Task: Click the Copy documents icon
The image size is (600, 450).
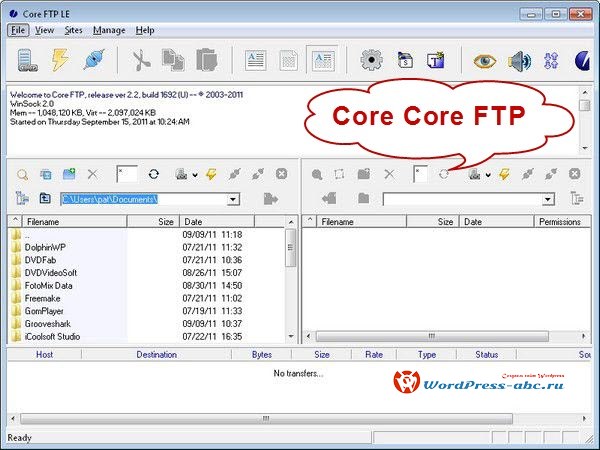Action: click(x=173, y=60)
